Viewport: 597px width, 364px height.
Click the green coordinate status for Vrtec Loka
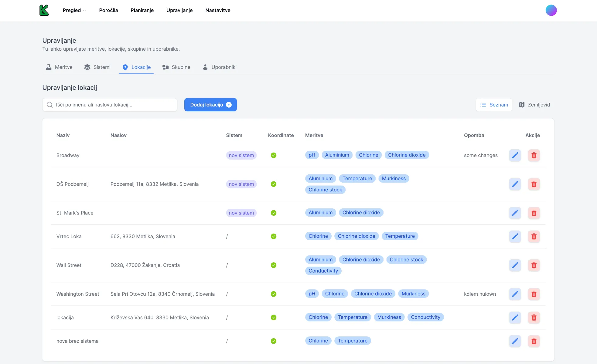point(273,236)
